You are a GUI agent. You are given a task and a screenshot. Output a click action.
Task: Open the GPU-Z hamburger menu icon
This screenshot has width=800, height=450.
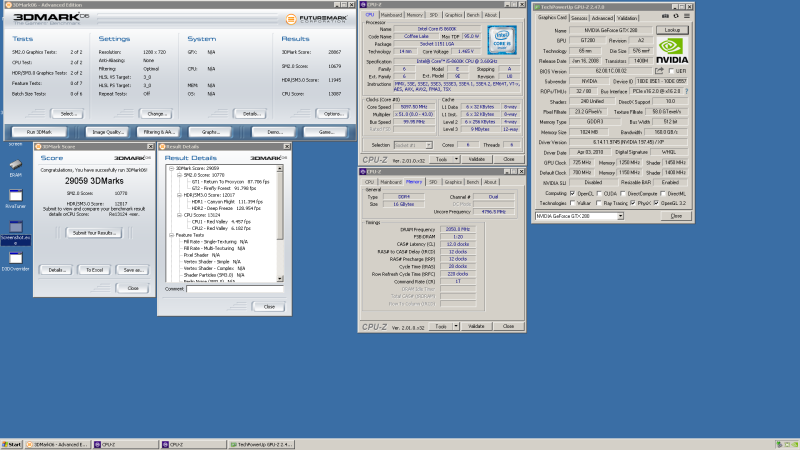687,16
